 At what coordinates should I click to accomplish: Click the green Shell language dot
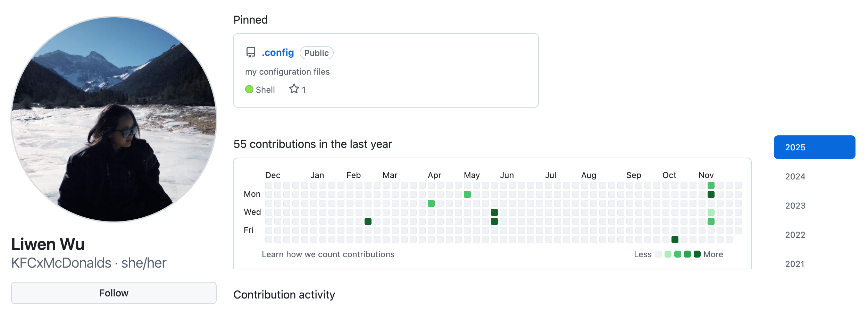click(x=249, y=90)
